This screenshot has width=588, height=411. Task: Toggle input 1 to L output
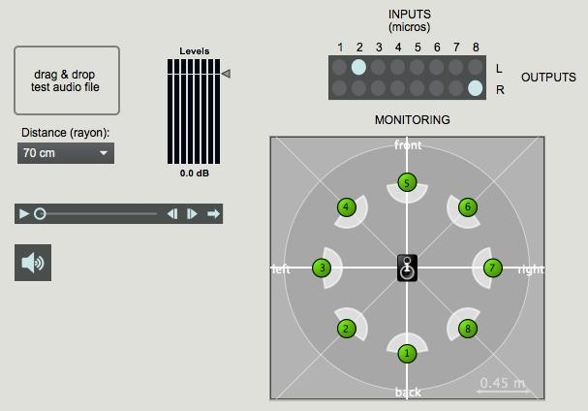click(x=339, y=67)
